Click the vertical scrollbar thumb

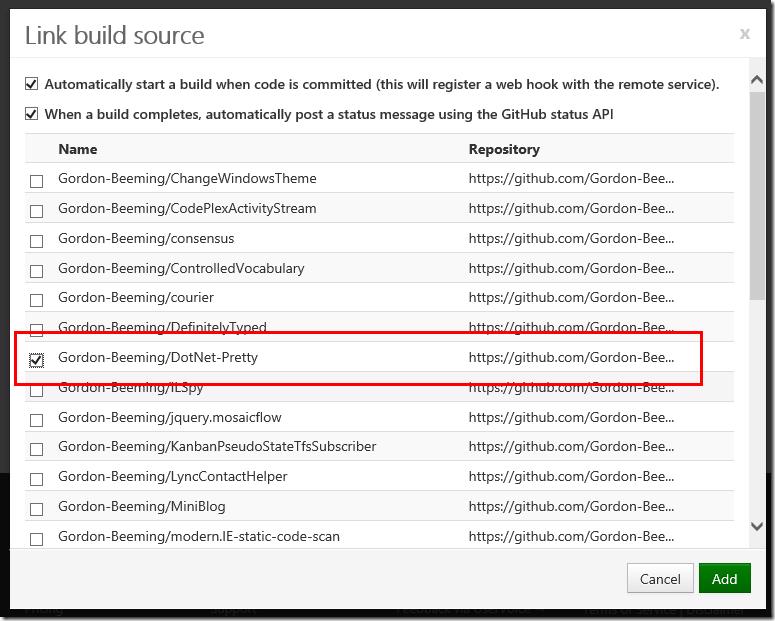757,195
